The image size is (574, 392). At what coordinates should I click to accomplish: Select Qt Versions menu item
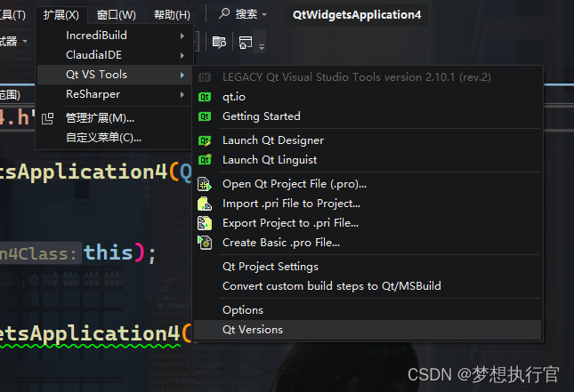368,330
